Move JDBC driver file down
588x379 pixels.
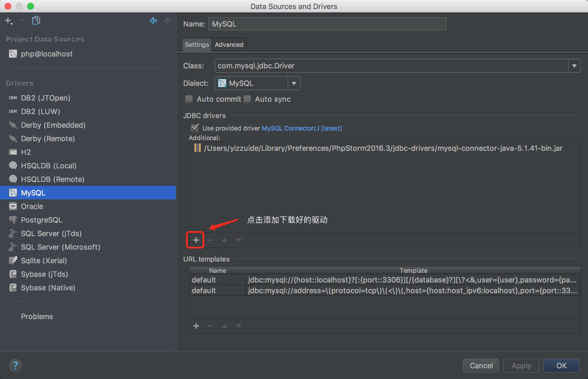coord(239,240)
